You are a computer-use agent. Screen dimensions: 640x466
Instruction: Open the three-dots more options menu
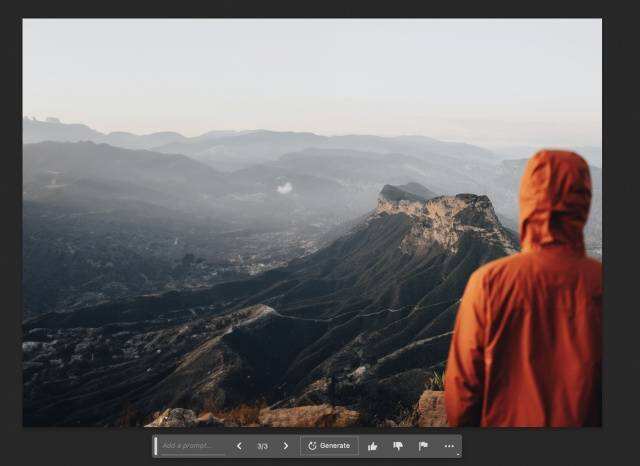tap(449, 446)
